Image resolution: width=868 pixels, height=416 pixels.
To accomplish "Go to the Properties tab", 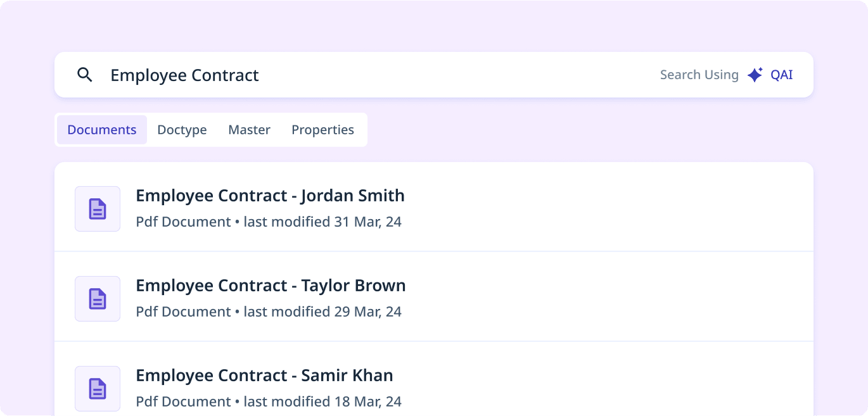I will coord(322,130).
